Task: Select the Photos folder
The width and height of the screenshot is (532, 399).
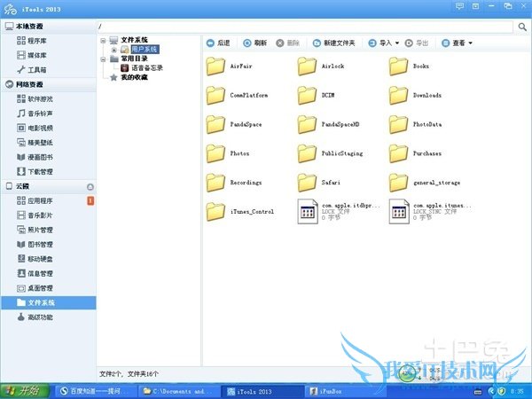Action: (x=228, y=153)
